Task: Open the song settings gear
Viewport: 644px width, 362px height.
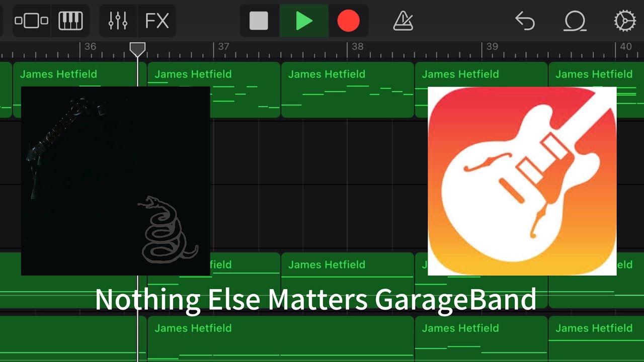Action: click(624, 21)
